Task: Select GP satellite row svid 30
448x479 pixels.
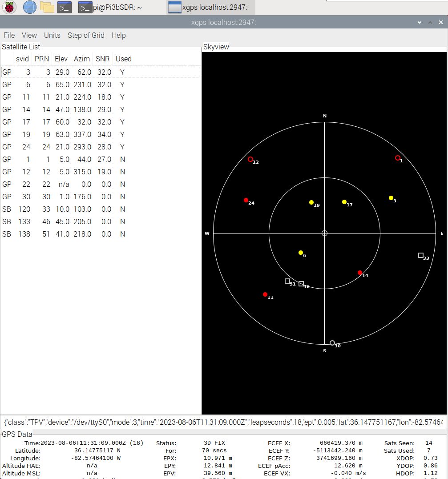Action: (101, 197)
